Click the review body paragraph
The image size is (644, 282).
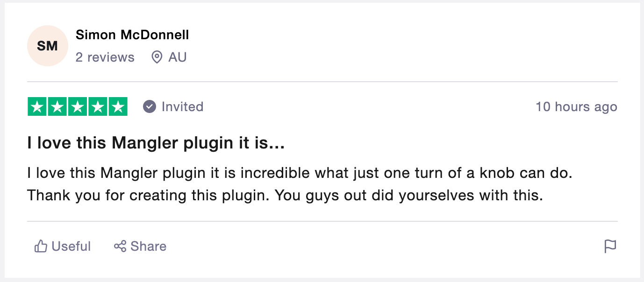pyautogui.click(x=299, y=184)
